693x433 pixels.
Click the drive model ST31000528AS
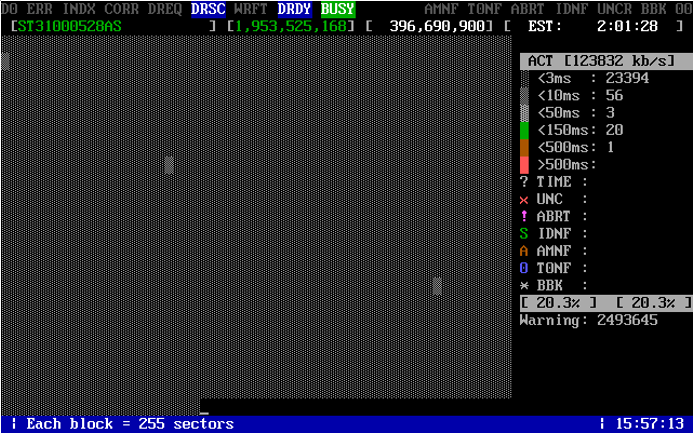pos(69,27)
